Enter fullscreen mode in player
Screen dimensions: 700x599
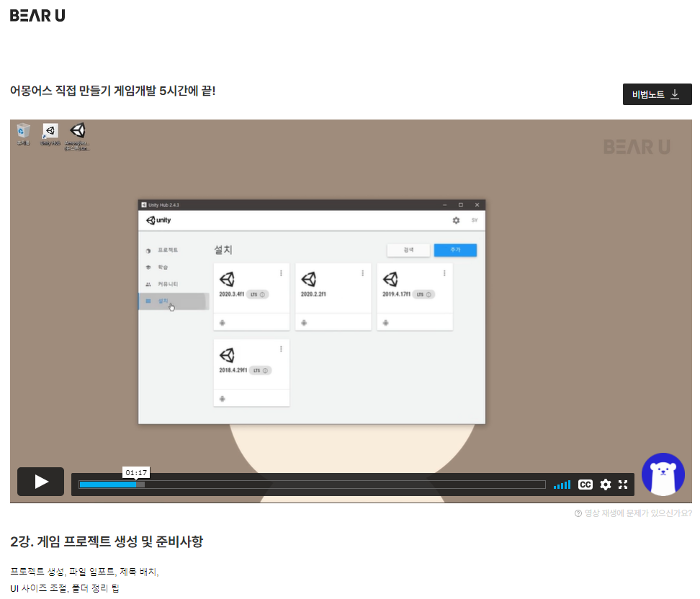pyautogui.click(x=623, y=485)
